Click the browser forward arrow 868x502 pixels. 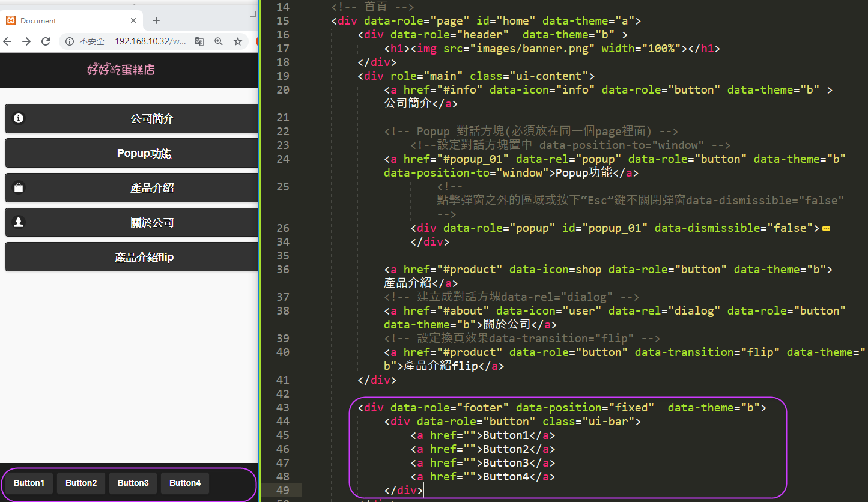(x=26, y=41)
